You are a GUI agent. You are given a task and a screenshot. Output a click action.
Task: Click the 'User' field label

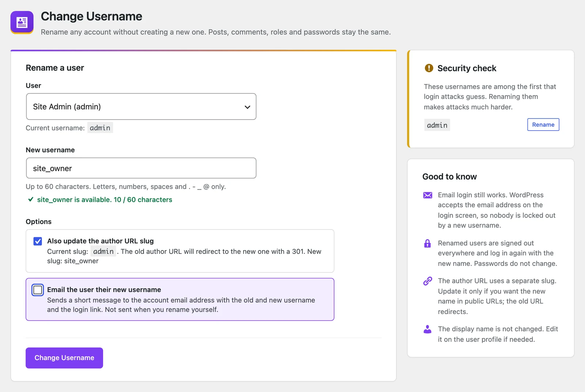tap(33, 86)
